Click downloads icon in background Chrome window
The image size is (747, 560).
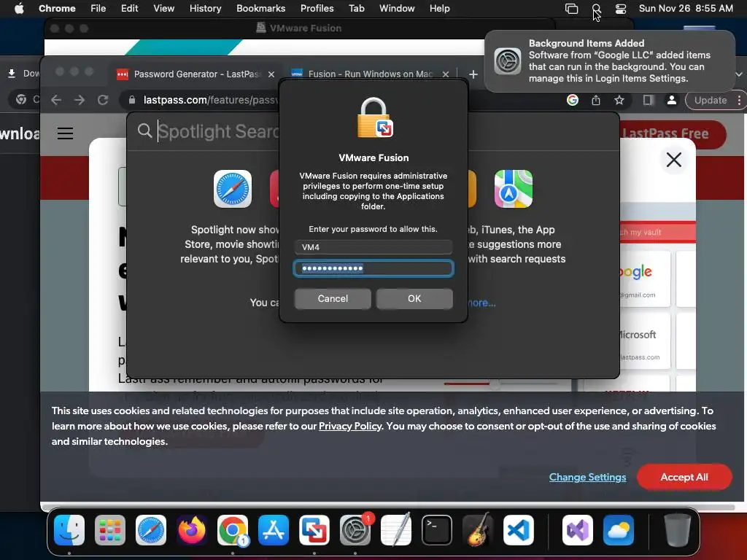(x=12, y=74)
